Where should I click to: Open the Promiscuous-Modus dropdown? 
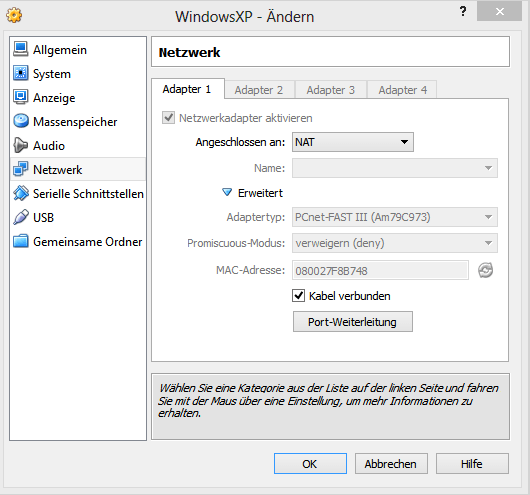click(395, 243)
